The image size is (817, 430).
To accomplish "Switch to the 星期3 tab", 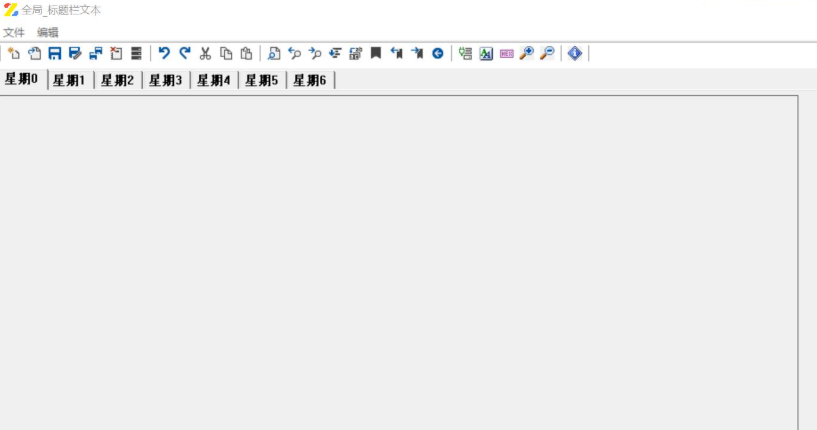I will 166,80.
